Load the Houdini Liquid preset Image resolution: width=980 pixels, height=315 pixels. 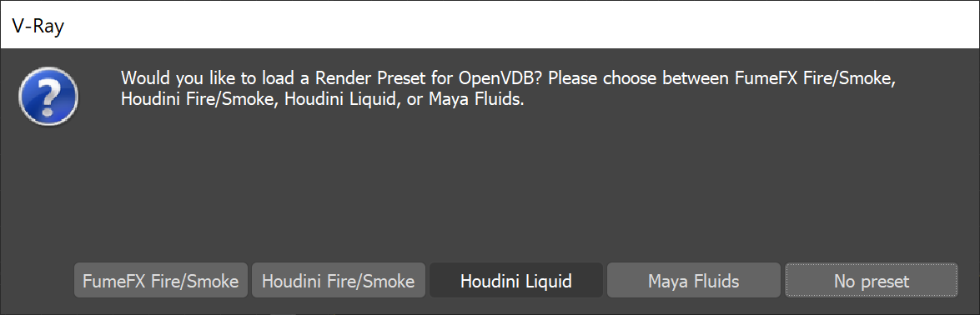tap(516, 280)
